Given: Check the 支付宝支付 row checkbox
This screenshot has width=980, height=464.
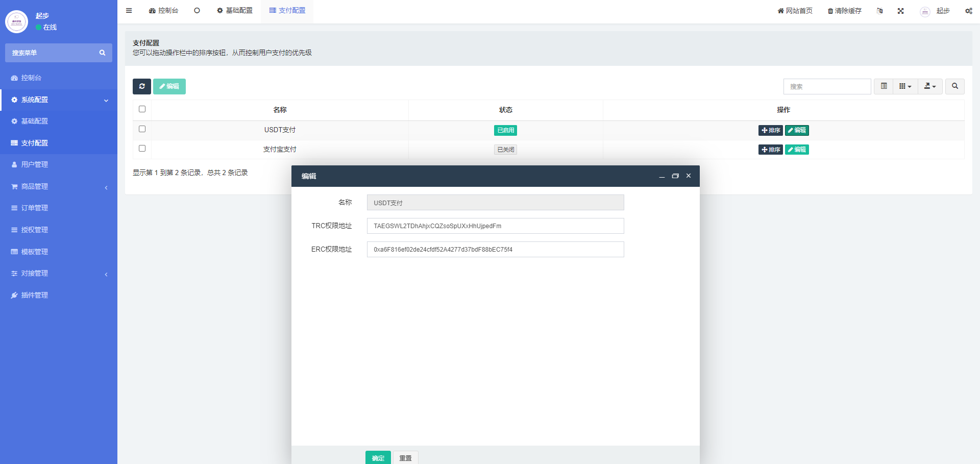Looking at the screenshot, I should click(142, 149).
